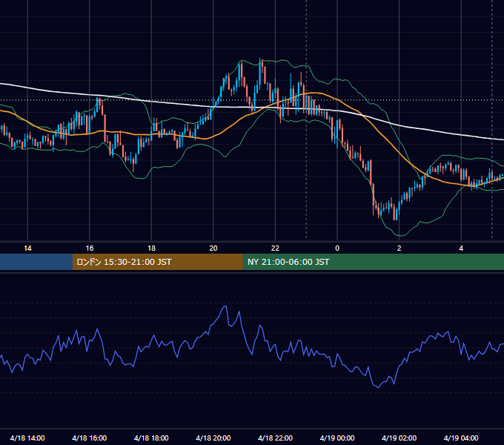The image size is (504, 445).
Task: Click the highest peak of the blue oscillator line
Action: click(225, 306)
